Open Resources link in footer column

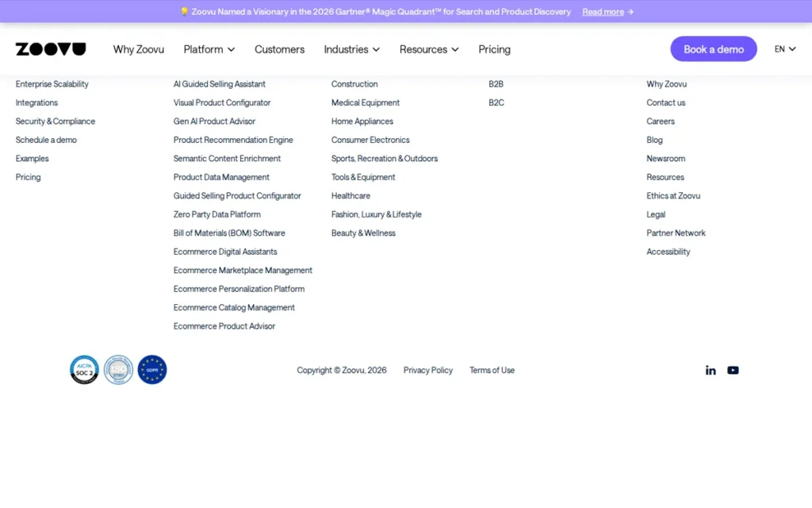665,177
